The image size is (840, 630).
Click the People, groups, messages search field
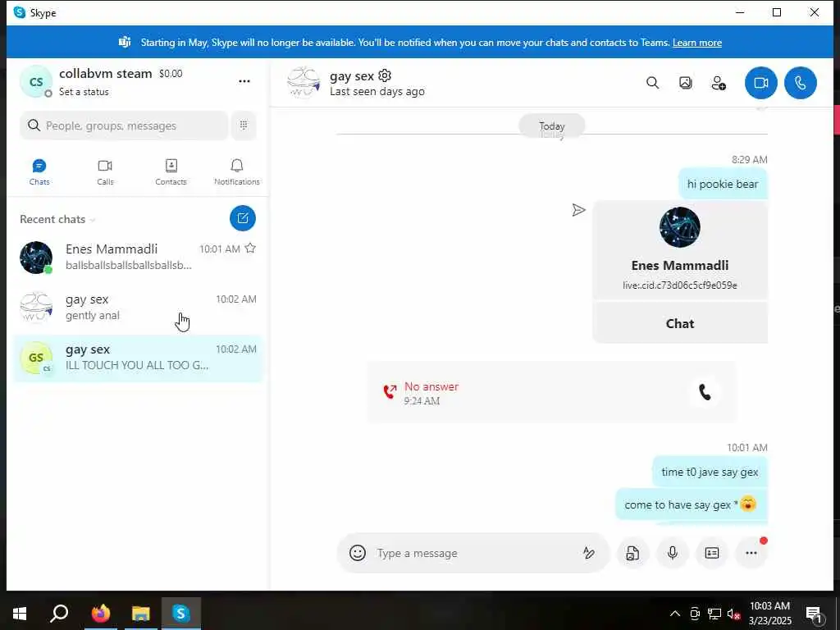(x=125, y=126)
